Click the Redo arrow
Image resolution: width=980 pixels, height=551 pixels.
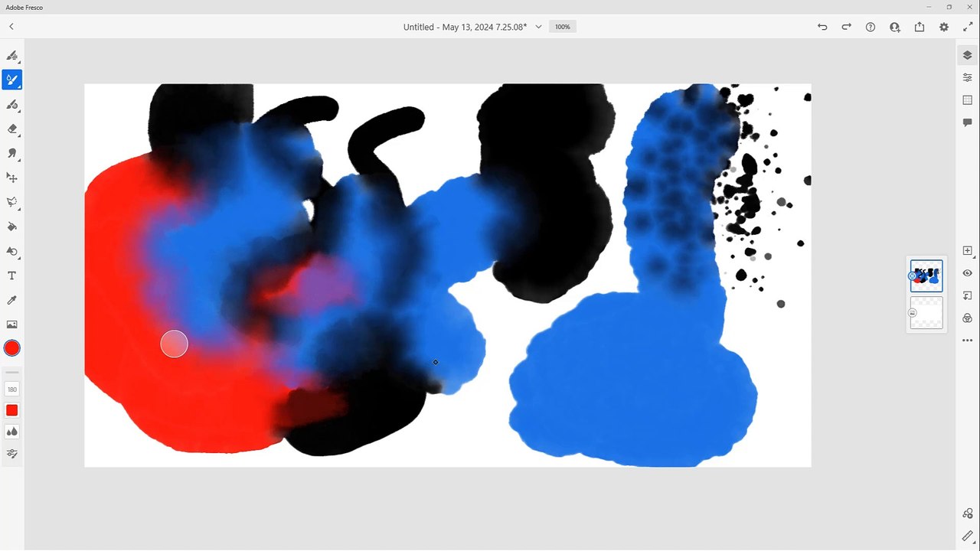[846, 27]
